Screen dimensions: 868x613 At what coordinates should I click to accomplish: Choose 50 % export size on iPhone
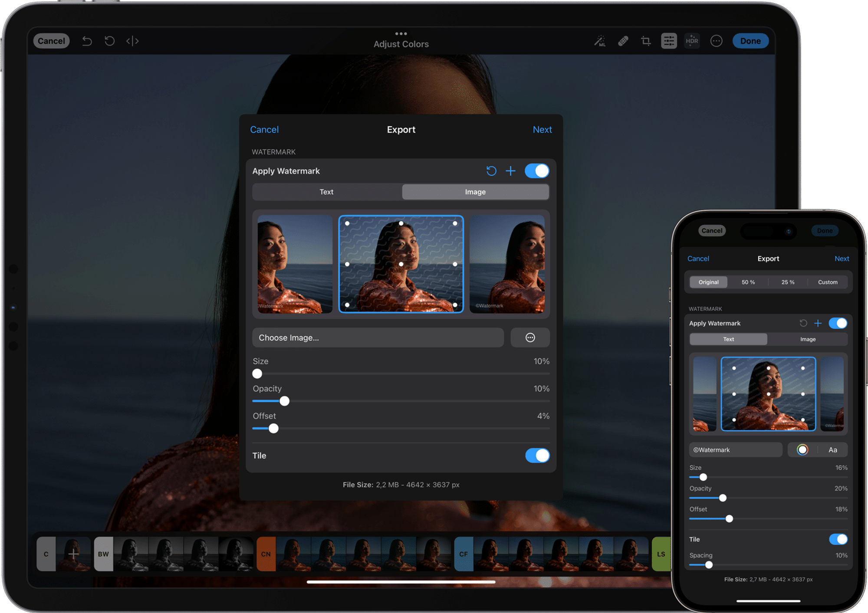click(x=748, y=282)
